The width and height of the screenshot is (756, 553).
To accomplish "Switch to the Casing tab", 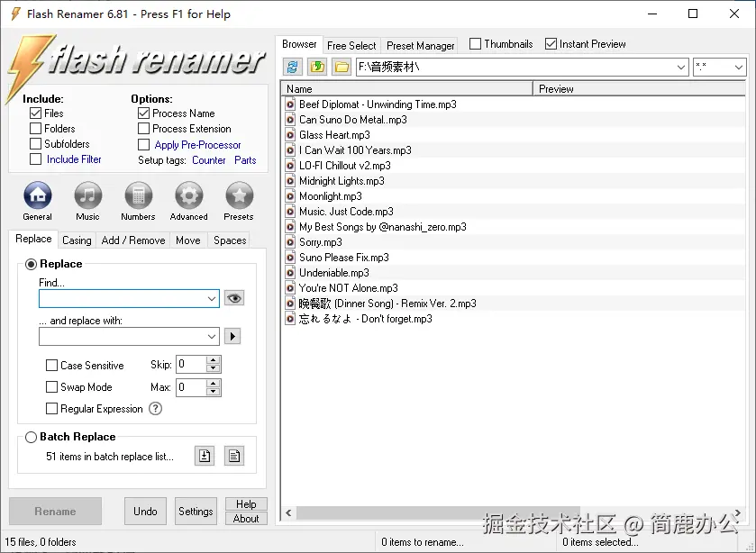I will coord(77,240).
